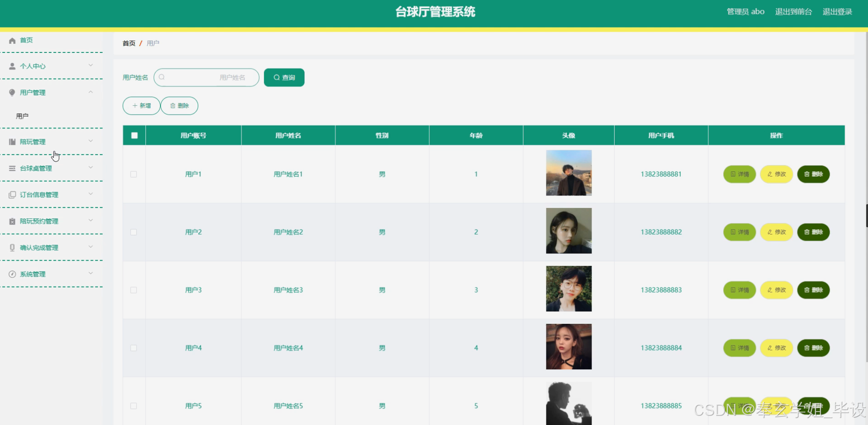
Task: Expand the 陪玩管理 sidebar section
Action: coord(91,141)
